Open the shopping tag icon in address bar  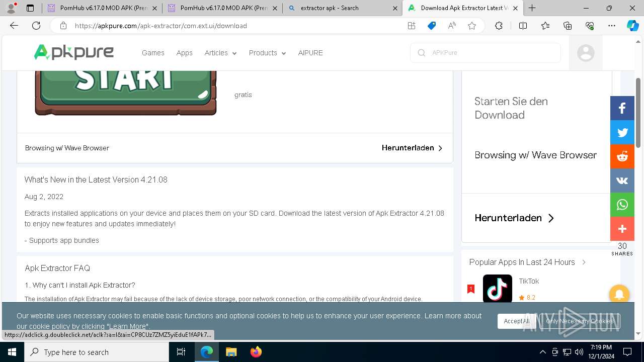tap(432, 26)
